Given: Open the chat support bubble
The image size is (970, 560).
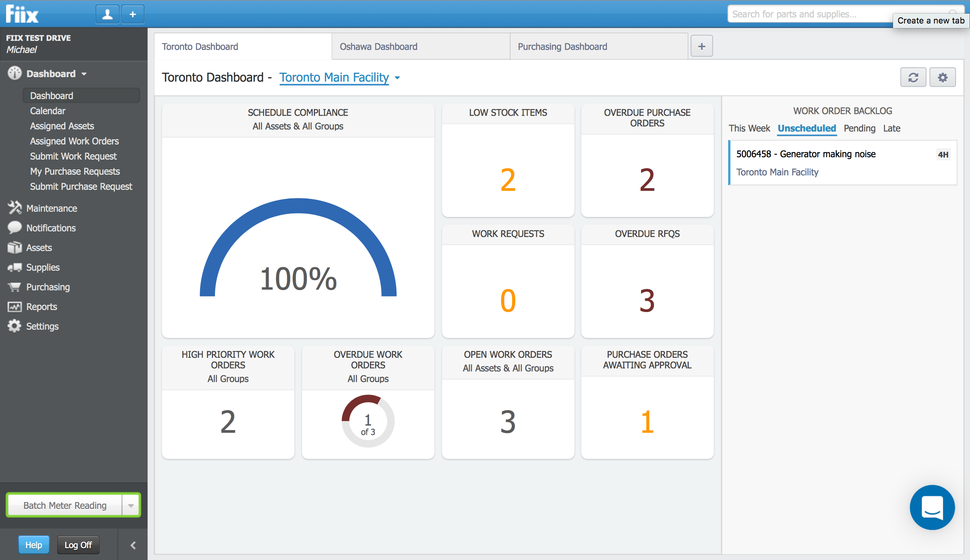Looking at the screenshot, I should [x=932, y=507].
